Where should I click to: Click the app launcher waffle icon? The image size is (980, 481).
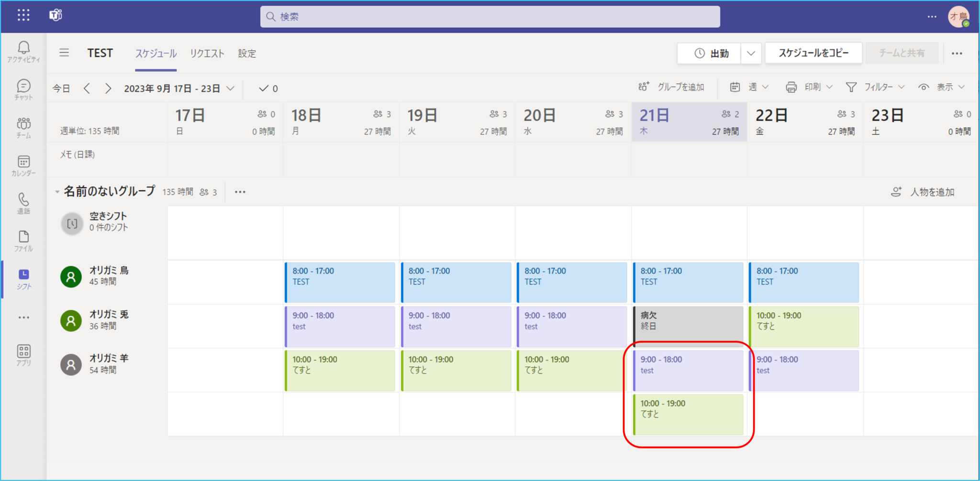click(23, 15)
